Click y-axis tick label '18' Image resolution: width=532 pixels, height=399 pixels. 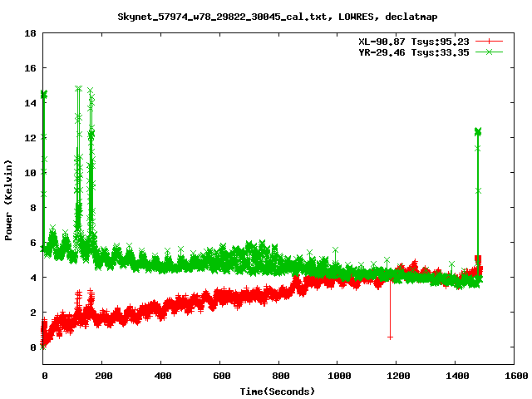point(30,33)
